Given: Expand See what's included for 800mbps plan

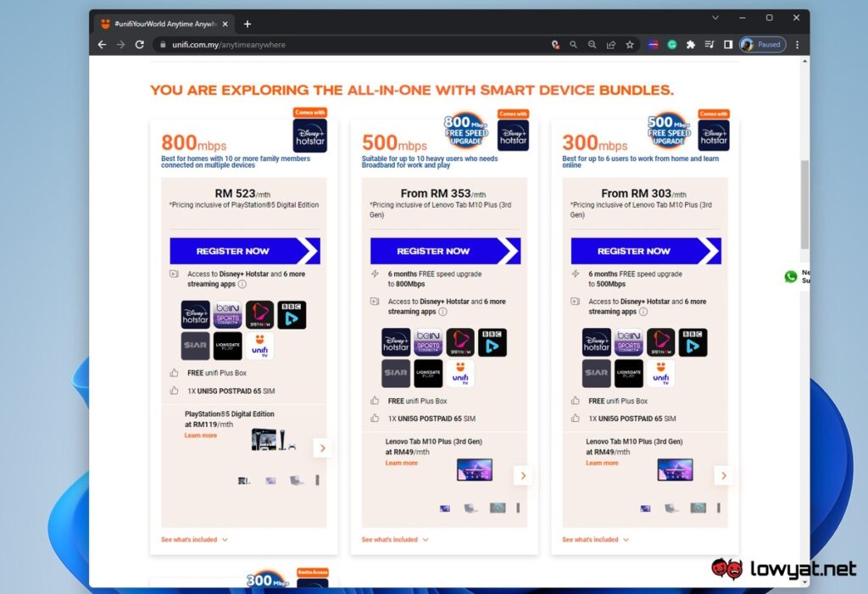Looking at the screenshot, I should click(x=194, y=540).
